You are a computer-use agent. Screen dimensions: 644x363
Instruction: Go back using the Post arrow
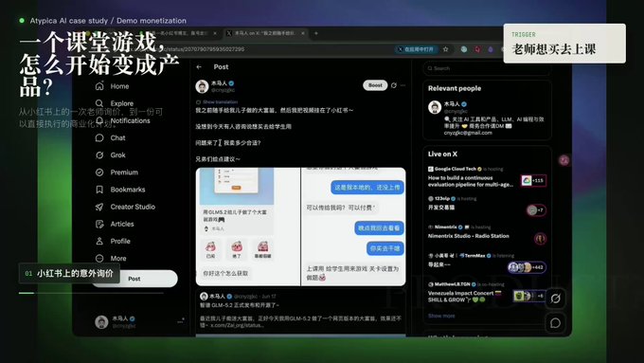click(199, 67)
